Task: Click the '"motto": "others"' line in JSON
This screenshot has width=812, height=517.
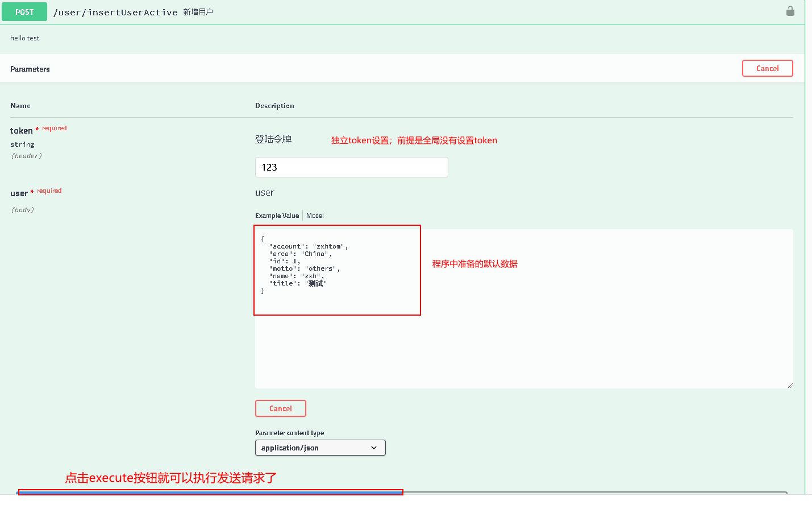Action: click(305, 268)
